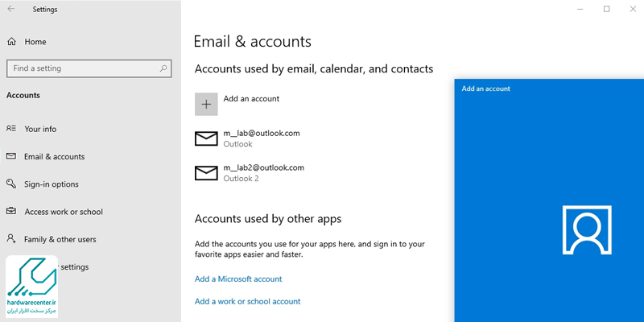
Task: Click the Your info person-card icon
Action: 11,129
